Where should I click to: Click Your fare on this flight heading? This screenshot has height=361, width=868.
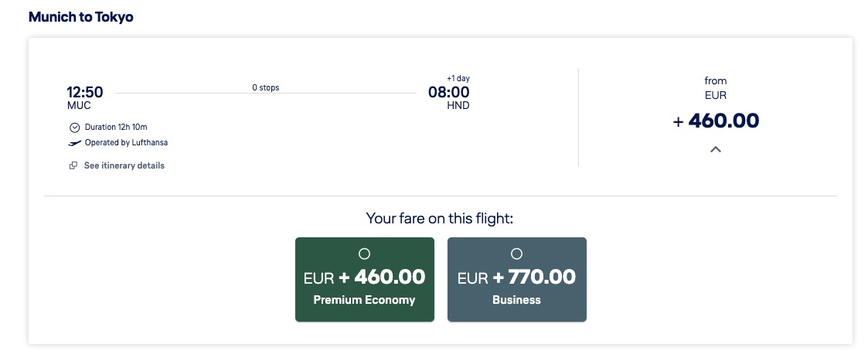[x=440, y=218]
